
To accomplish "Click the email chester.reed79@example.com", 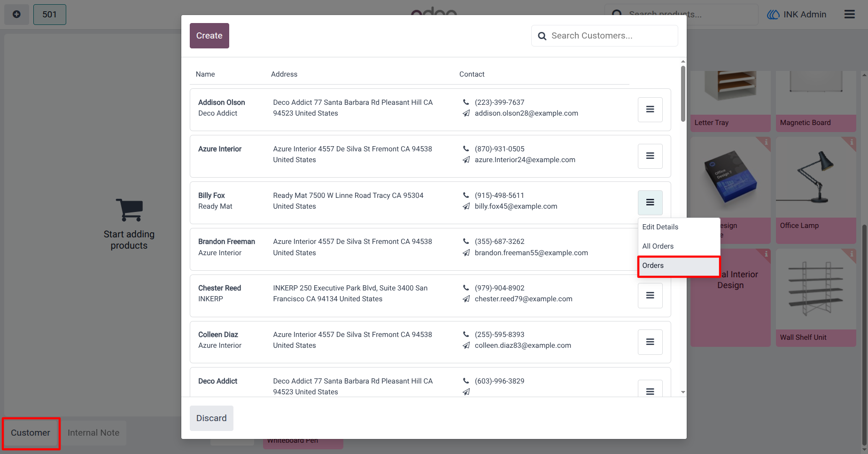I will [523, 299].
